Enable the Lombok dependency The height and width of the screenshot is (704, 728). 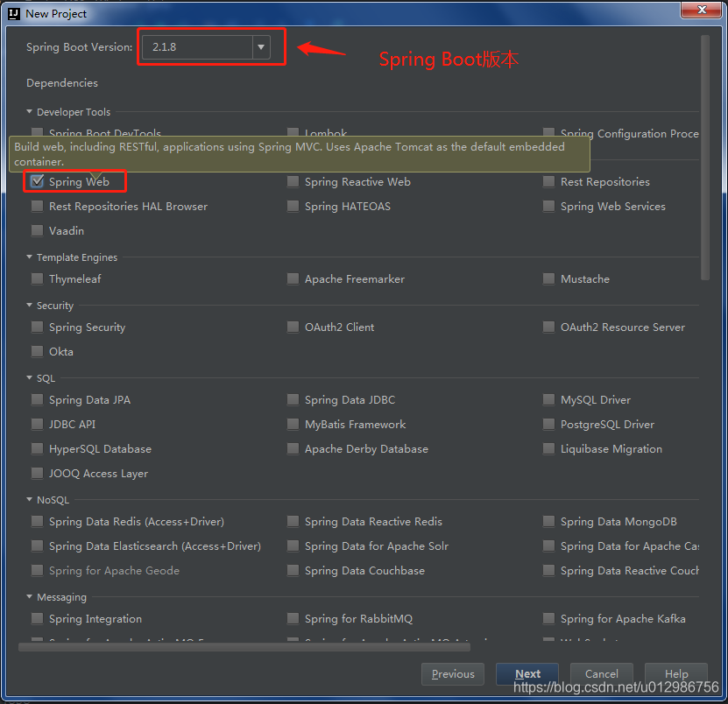[x=292, y=132]
